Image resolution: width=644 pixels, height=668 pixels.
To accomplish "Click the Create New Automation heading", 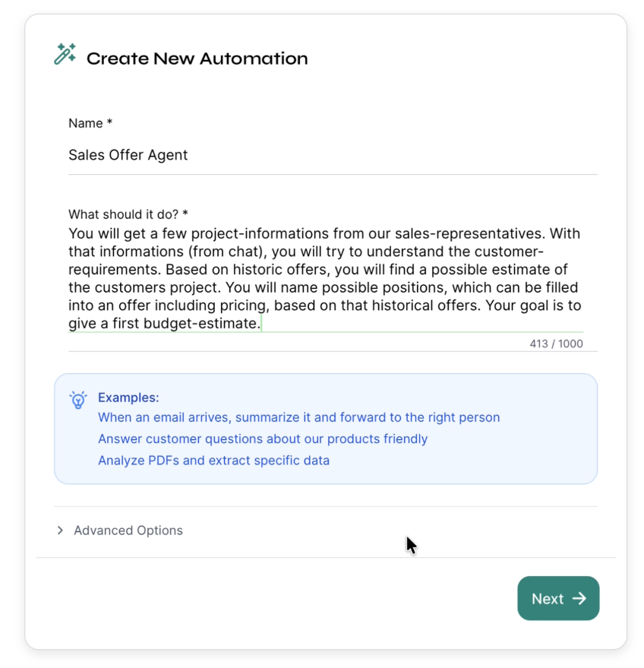I will (x=197, y=59).
